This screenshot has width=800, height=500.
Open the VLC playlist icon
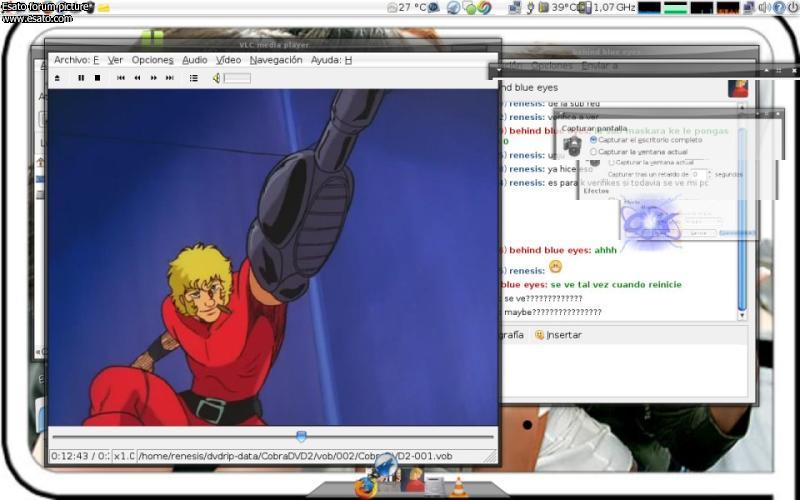click(x=194, y=78)
